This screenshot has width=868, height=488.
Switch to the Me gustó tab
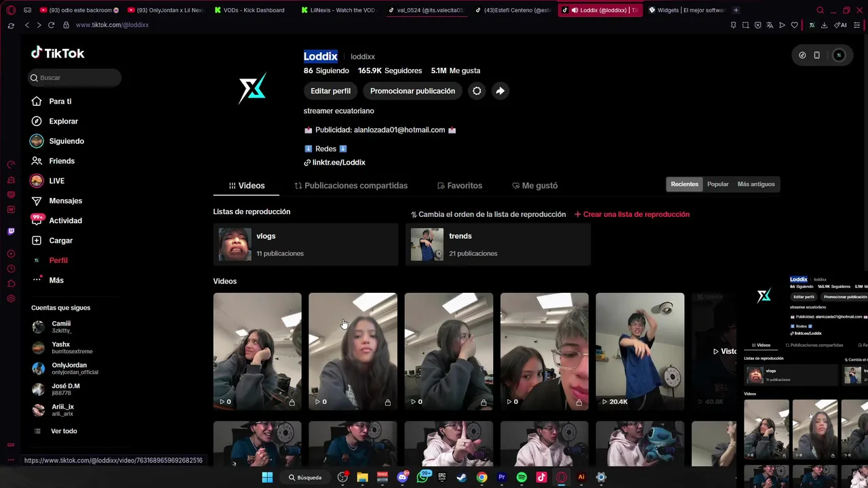pyautogui.click(x=535, y=186)
